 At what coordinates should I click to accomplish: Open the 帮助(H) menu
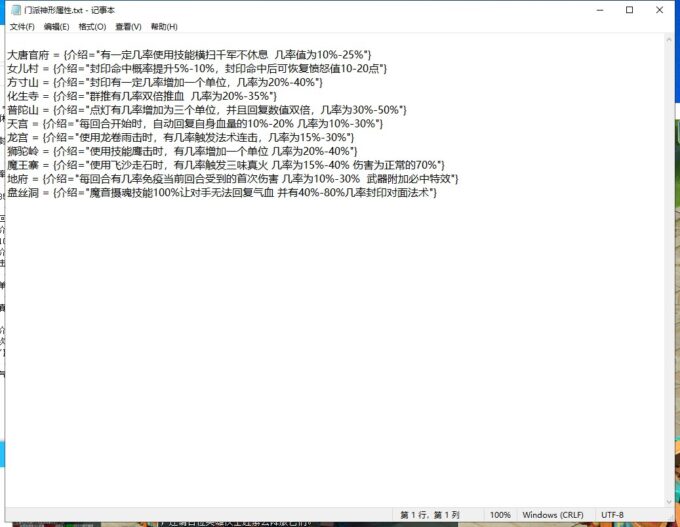tap(164, 26)
